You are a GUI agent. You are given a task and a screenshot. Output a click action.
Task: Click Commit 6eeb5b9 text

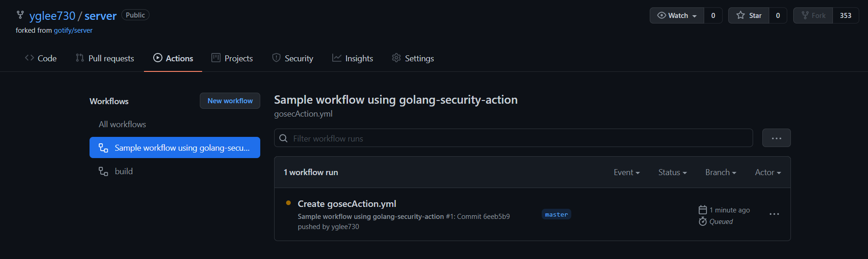[483, 217]
